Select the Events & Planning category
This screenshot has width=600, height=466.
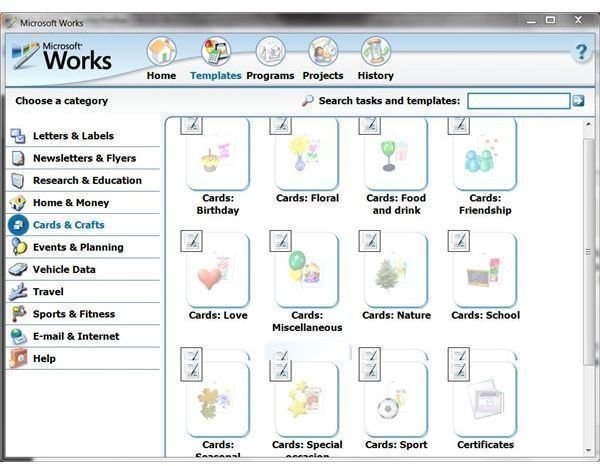pos(78,247)
